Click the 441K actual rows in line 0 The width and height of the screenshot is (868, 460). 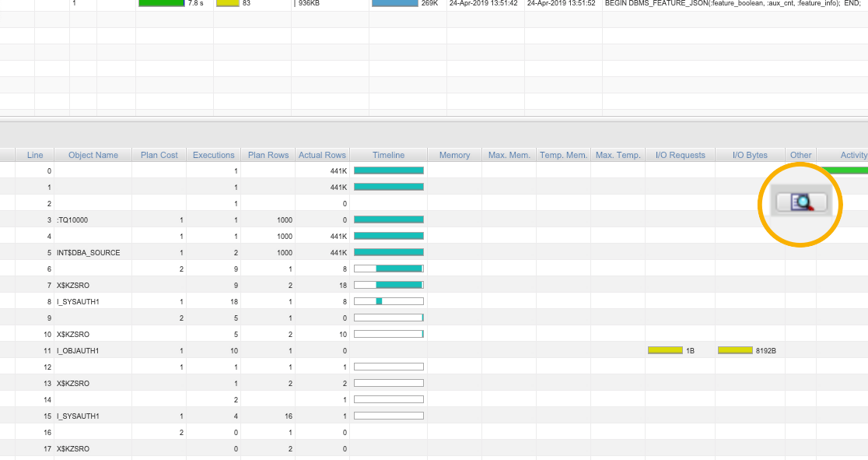click(x=338, y=171)
